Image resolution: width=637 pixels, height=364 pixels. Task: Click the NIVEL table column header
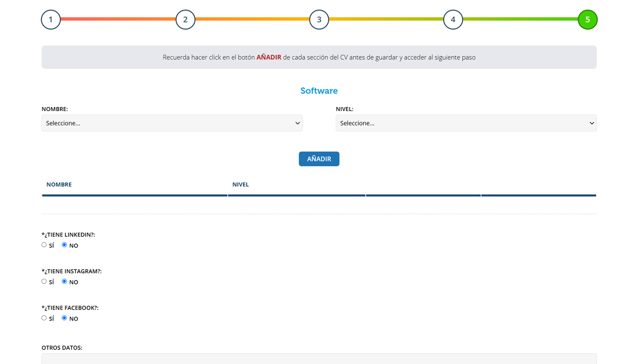[241, 184]
